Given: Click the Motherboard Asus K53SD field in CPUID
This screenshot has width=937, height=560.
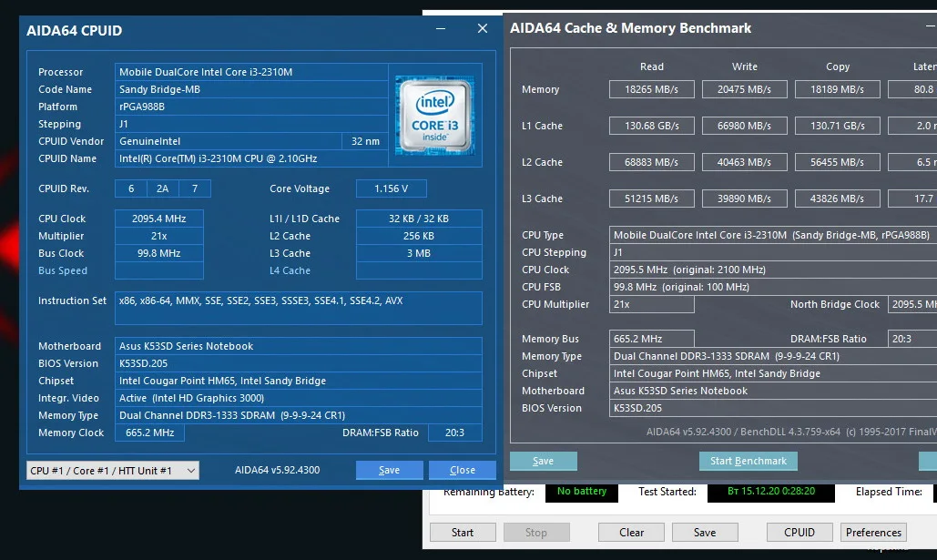Looking at the screenshot, I should 298,346.
